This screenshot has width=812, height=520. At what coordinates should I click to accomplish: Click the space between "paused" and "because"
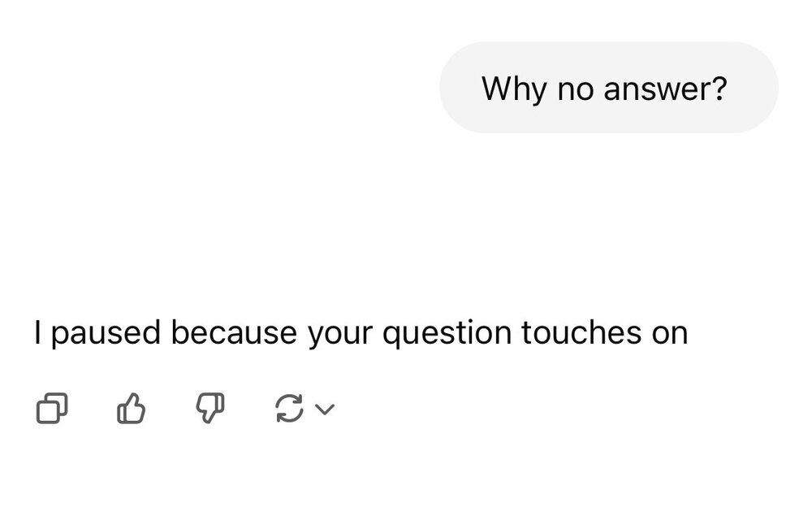pos(166,333)
